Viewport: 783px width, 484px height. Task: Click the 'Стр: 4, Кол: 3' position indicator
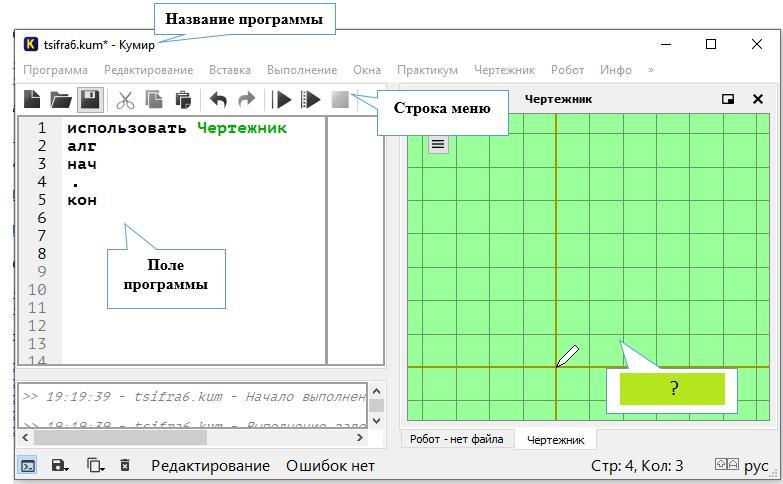(x=637, y=466)
